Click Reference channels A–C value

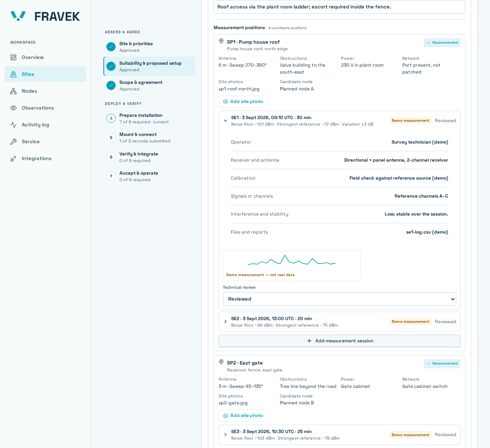point(421,196)
